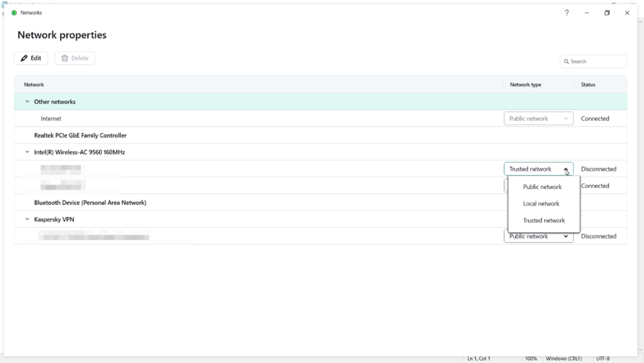Click the Kaspersky shield icon in title bar
Viewport: 644px width, 363px height.
pos(14,13)
